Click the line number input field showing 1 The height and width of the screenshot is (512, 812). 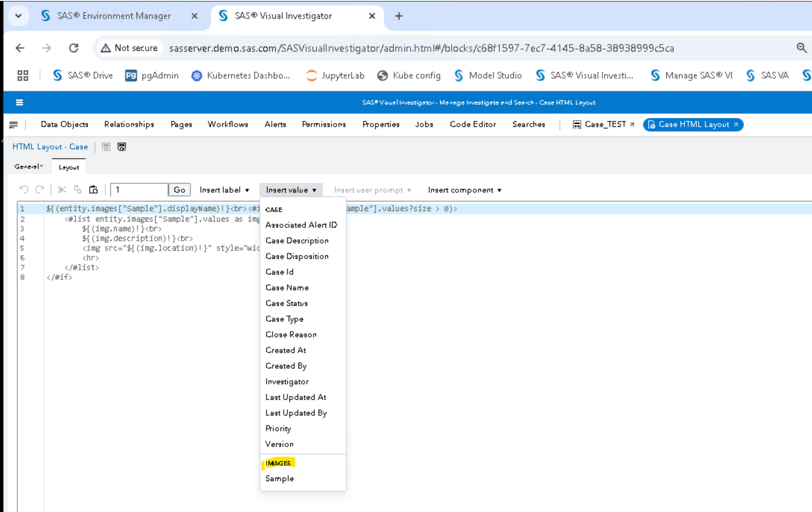click(138, 189)
